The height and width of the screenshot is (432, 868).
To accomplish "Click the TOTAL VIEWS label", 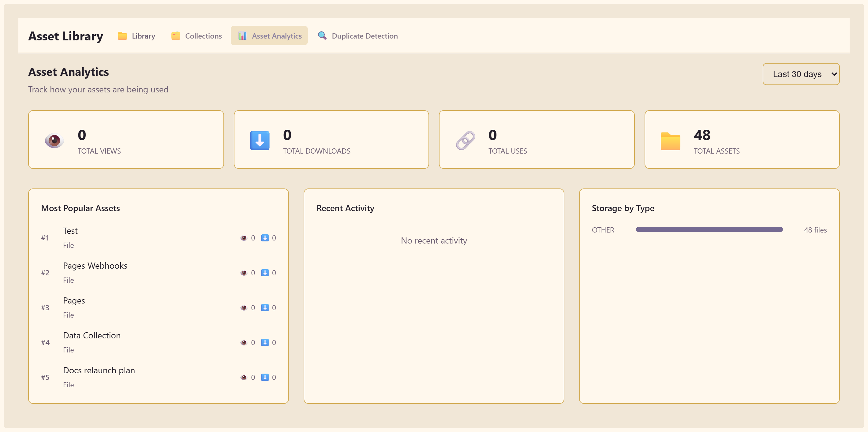I will tap(99, 151).
